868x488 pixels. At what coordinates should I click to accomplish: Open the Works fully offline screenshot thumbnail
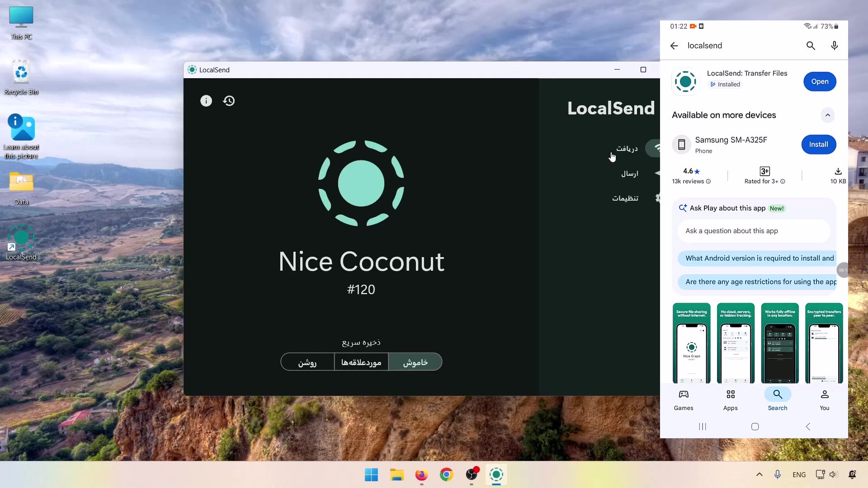[780, 343]
